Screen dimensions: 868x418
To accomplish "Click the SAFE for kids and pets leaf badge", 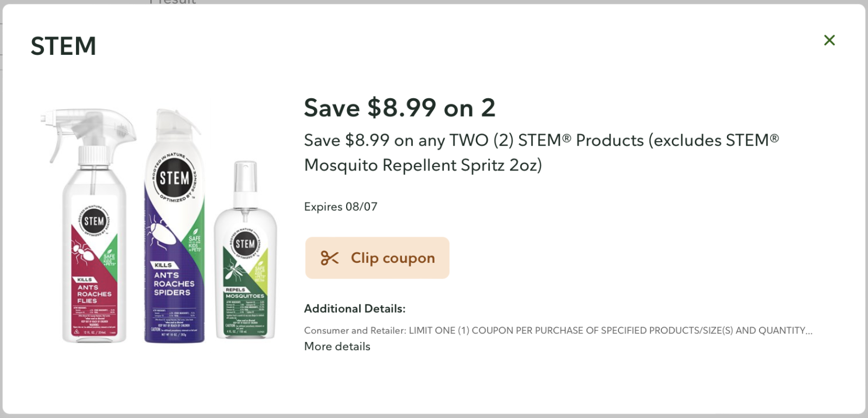I will click(x=195, y=240).
